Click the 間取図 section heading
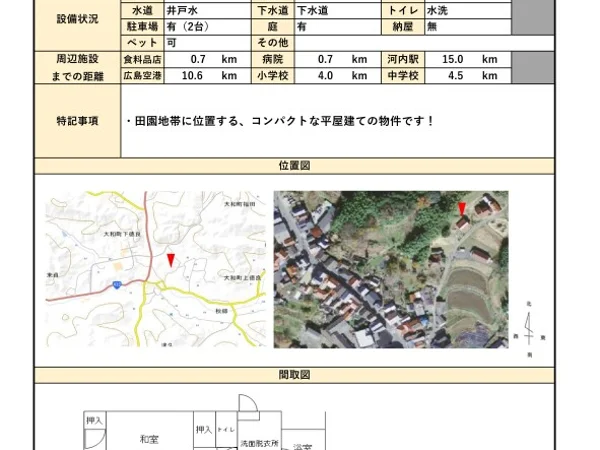 tap(294, 375)
